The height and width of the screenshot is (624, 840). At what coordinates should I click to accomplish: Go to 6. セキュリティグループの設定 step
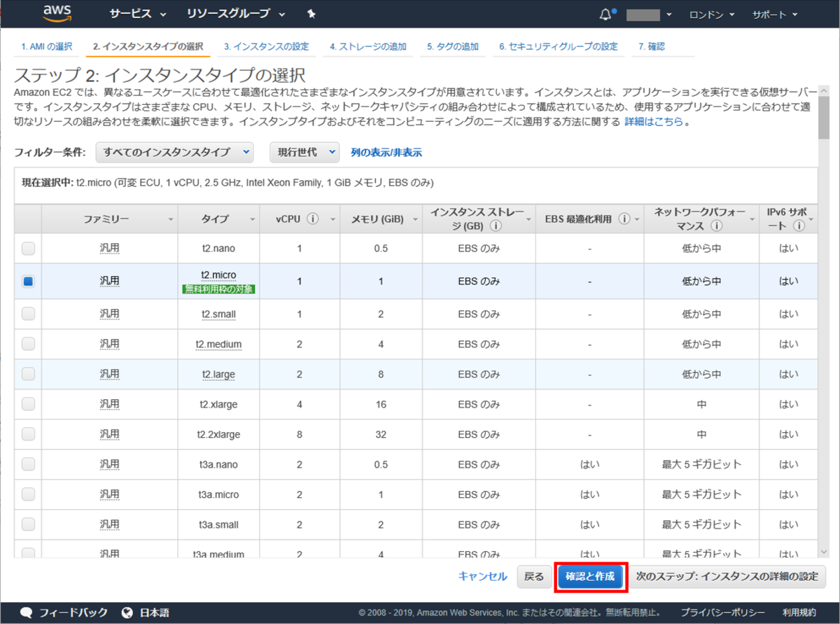(559, 47)
